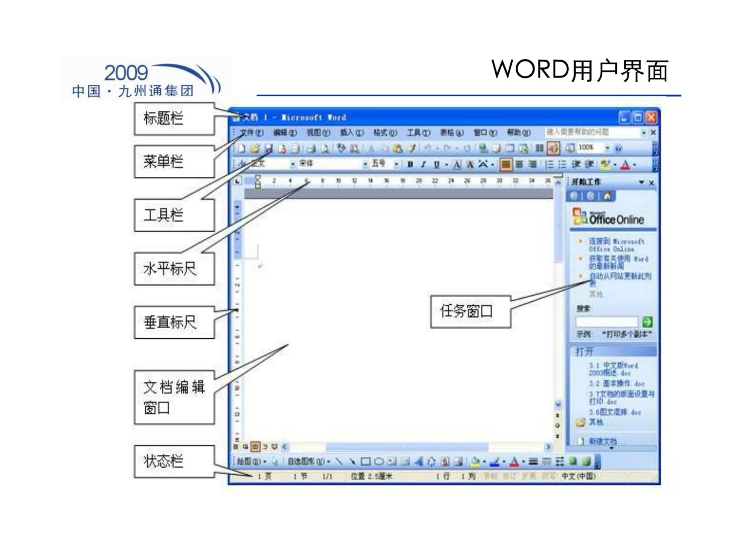756x535 pixels.
Task: Open the Font Color dropdown arrow in formatting toolbar
Action: 634,165
